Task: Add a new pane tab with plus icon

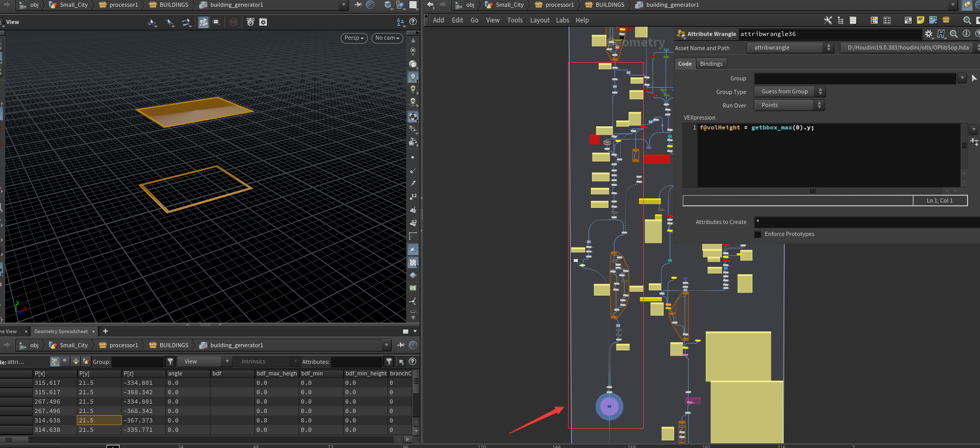Action: pyautogui.click(x=105, y=331)
